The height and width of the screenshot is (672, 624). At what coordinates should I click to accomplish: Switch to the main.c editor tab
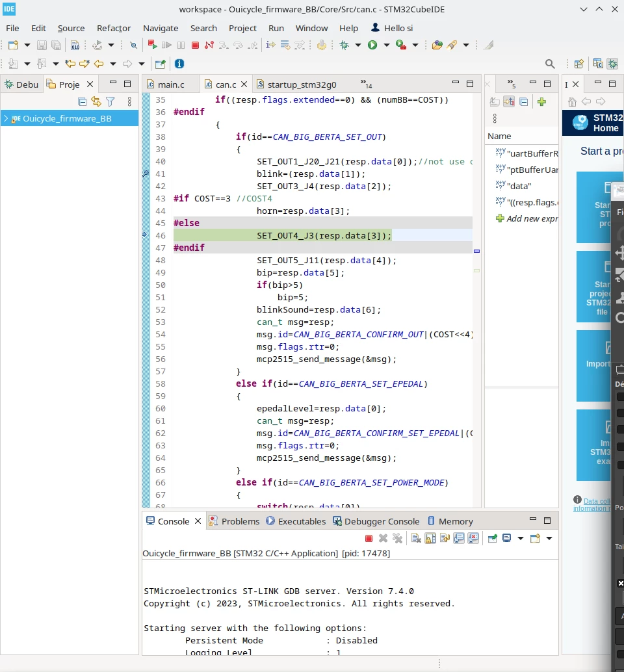tap(170, 84)
